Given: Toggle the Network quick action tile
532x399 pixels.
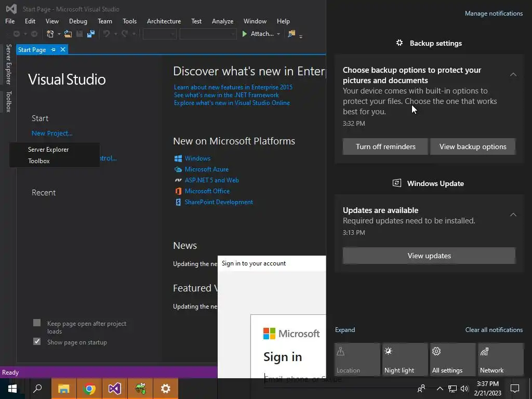Looking at the screenshot, I should point(501,360).
